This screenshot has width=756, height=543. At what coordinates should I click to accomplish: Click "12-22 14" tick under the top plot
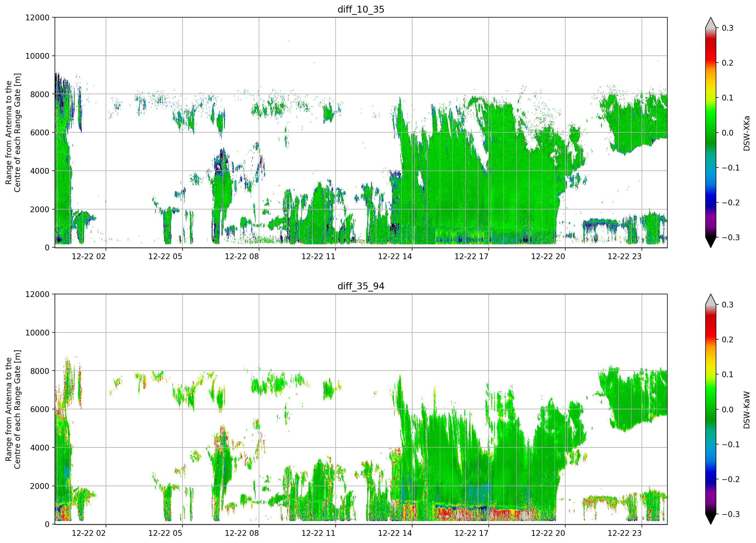pyautogui.click(x=395, y=256)
